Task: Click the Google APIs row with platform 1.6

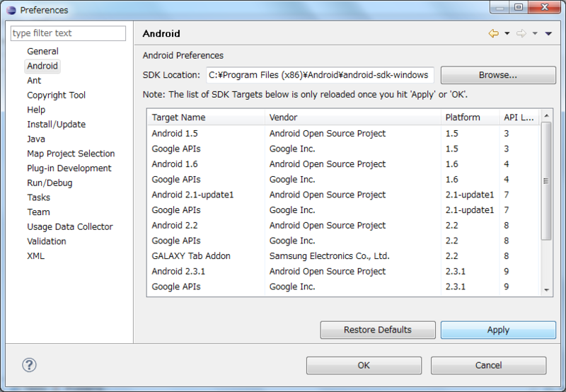Action: [343, 180]
